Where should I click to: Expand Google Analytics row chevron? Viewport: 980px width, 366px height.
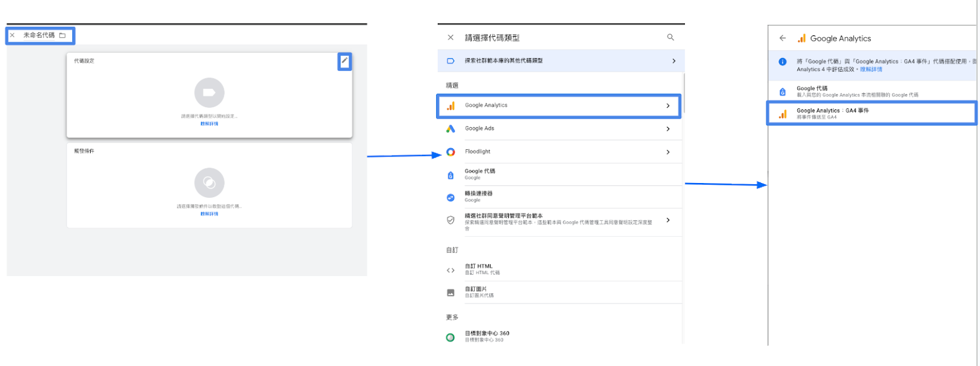[668, 106]
